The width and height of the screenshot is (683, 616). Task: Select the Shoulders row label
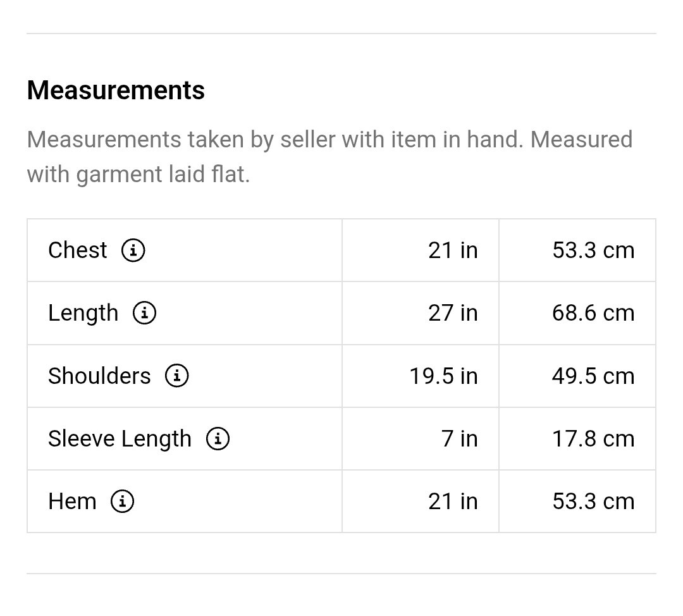pyautogui.click(x=99, y=376)
